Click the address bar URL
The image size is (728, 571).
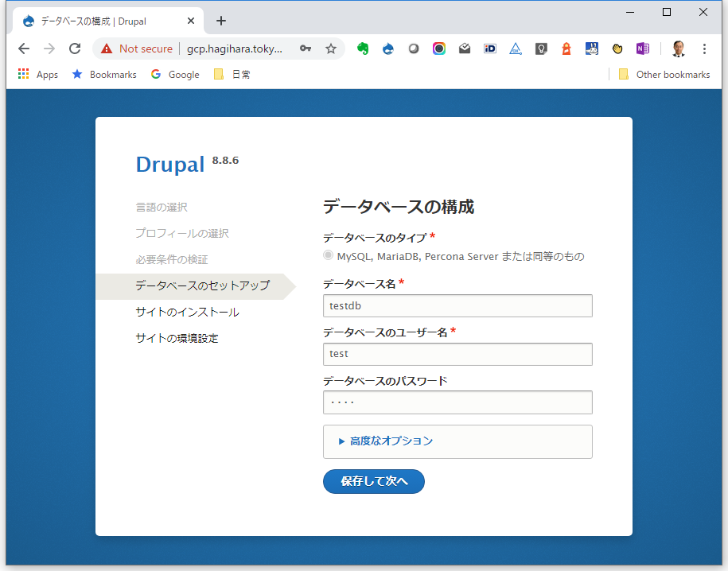(235, 49)
